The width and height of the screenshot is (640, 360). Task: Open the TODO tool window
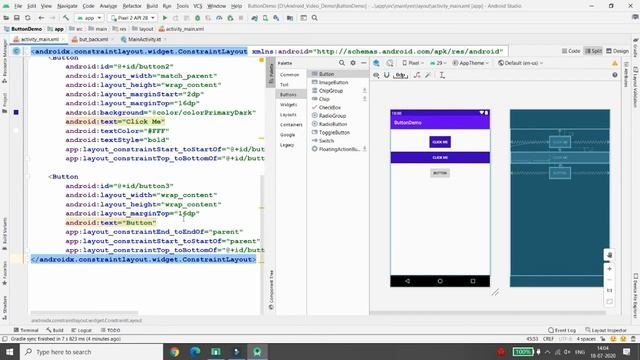point(110,330)
